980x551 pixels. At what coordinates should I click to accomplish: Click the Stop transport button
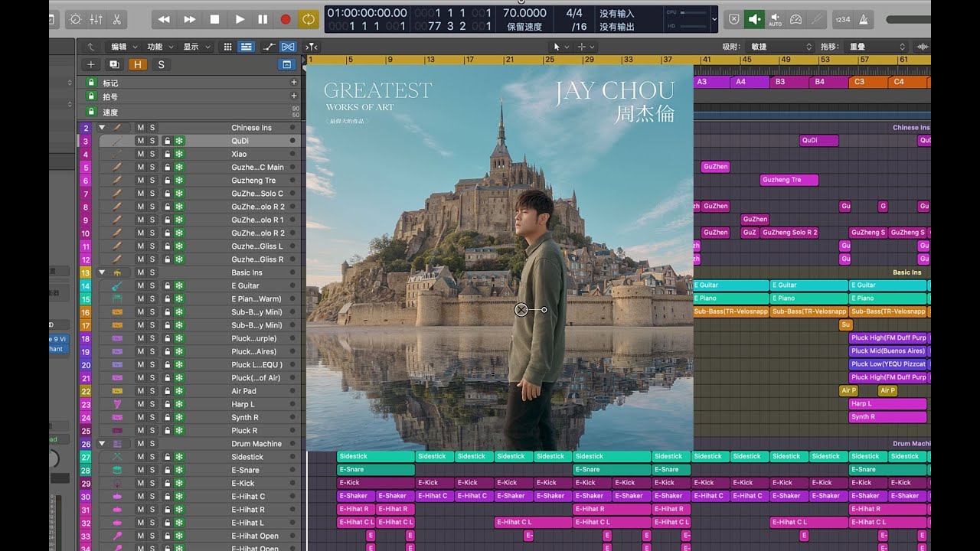click(214, 19)
